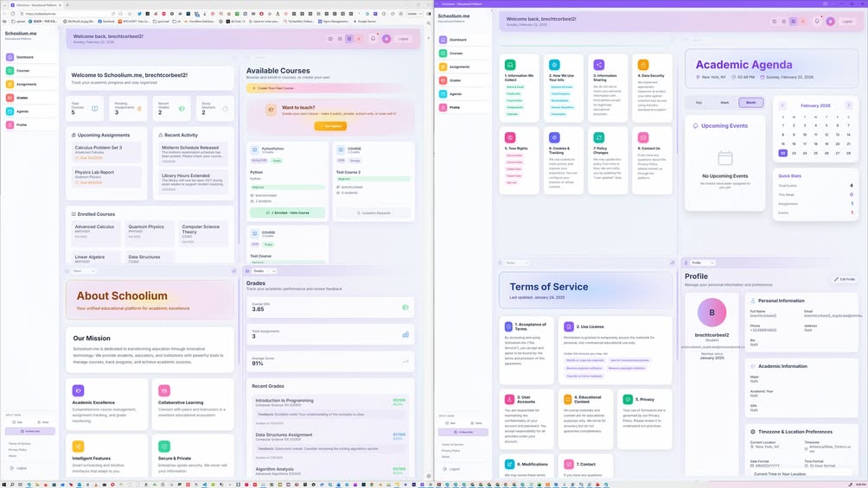Switch agenda view to Week tab
This screenshot has height=488, width=868.
point(724,103)
